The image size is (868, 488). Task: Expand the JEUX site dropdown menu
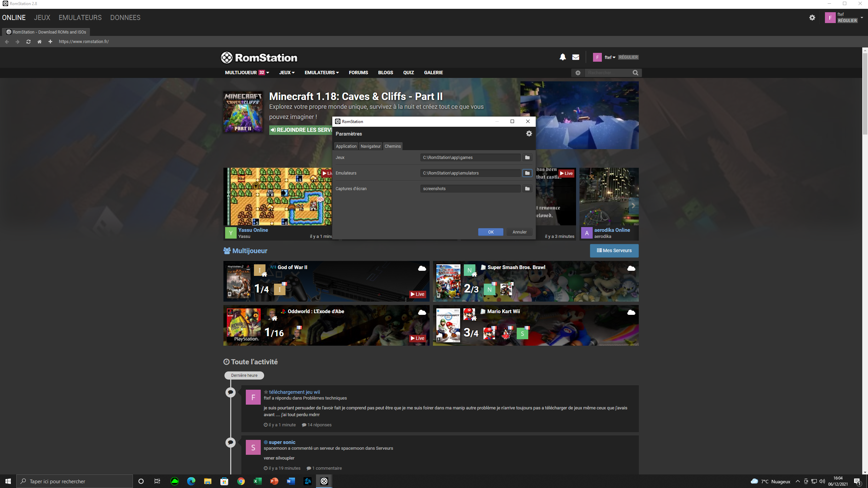pyautogui.click(x=287, y=73)
